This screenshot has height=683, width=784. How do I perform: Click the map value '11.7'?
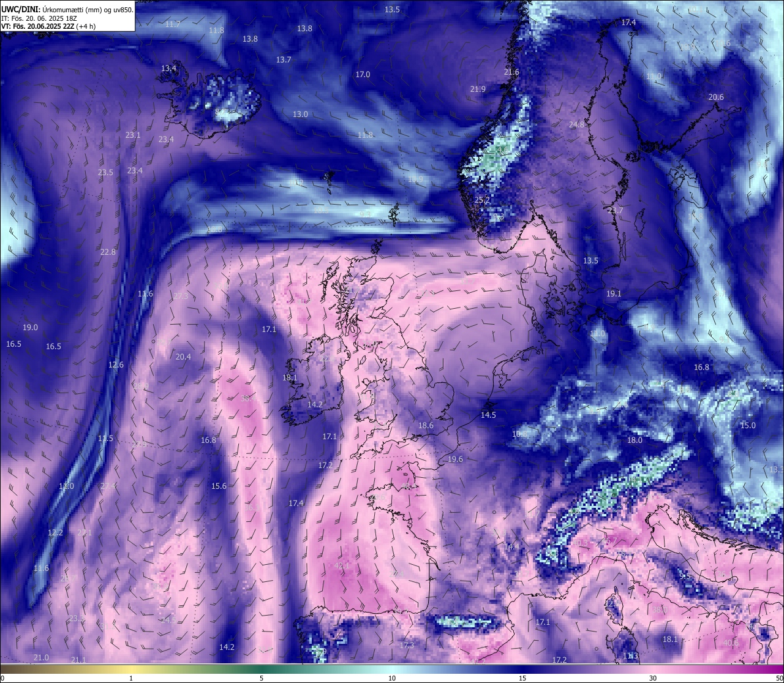point(173,25)
